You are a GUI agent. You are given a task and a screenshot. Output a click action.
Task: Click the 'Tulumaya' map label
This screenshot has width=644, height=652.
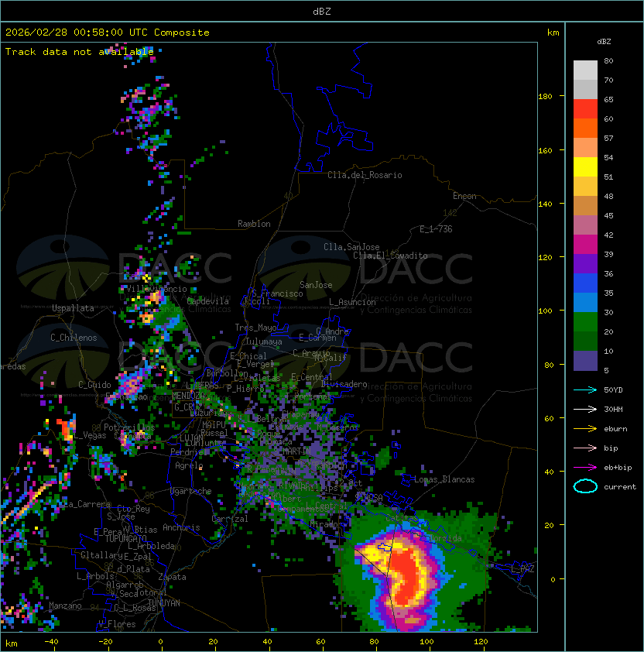click(264, 341)
